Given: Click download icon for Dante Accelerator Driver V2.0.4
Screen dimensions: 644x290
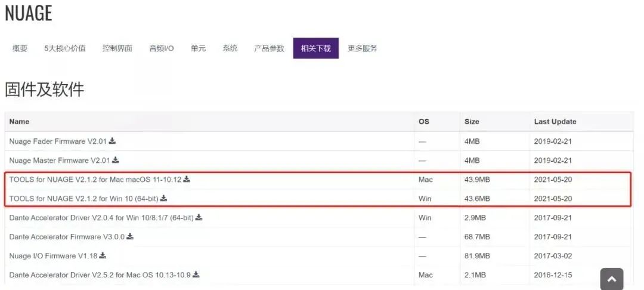Looking at the screenshot, I should pos(199,218).
